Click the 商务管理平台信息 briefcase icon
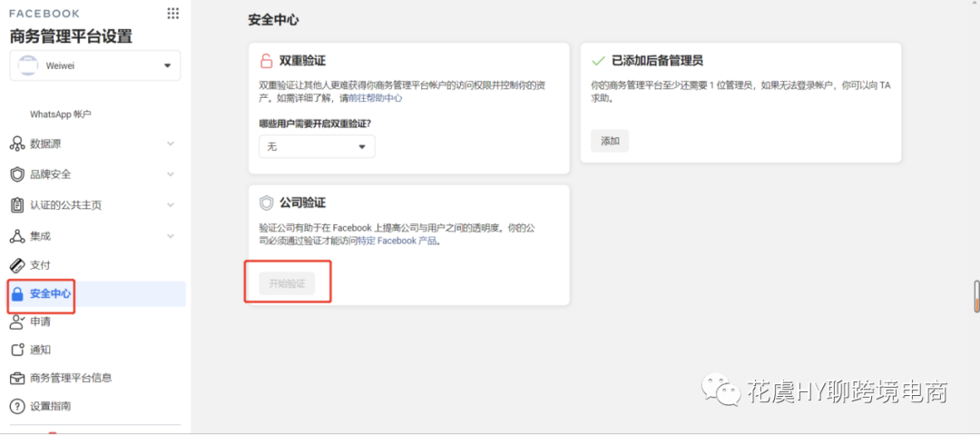This screenshot has height=435, width=980. pyautogui.click(x=17, y=378)
